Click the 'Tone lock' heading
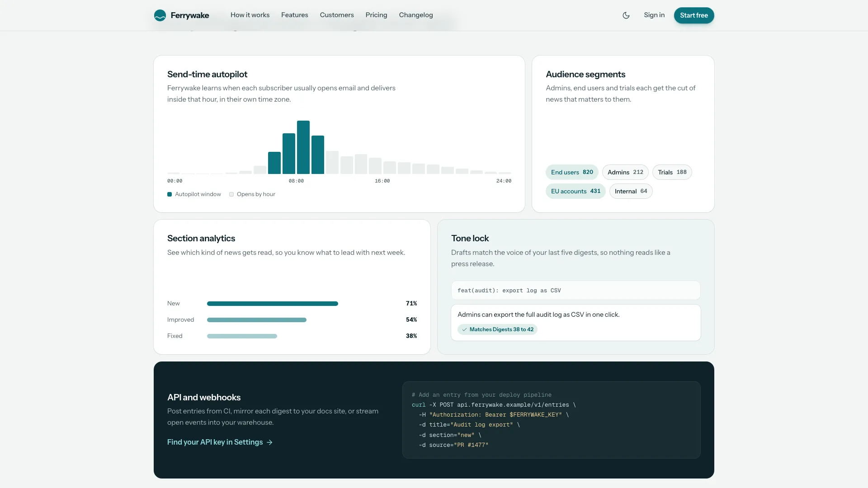The height and width of the screenshot is (488, 868). click(x=470, y=238)
